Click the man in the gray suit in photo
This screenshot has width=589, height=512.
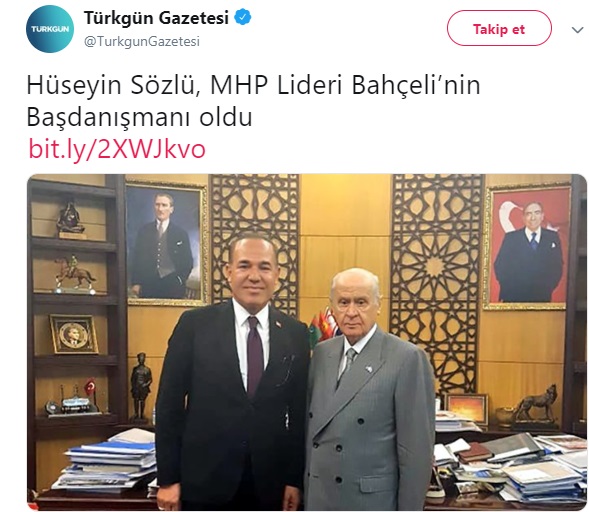point(370,391)
